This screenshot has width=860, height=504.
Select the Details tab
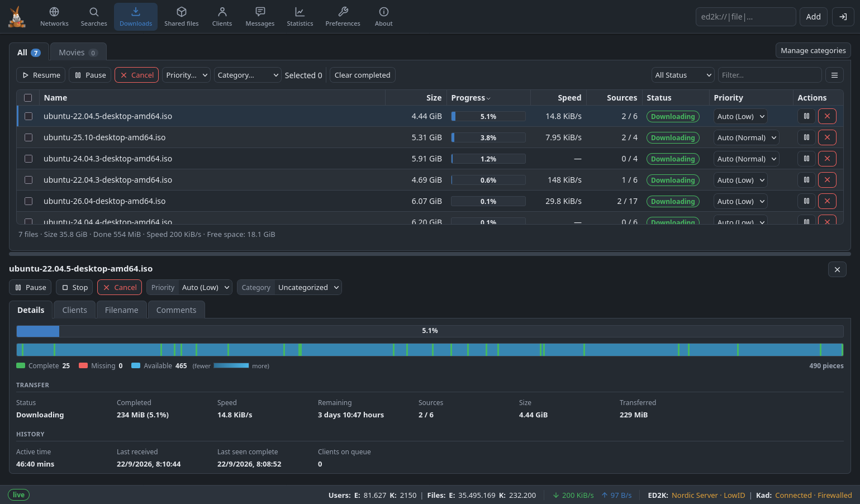tap(31, 310)
